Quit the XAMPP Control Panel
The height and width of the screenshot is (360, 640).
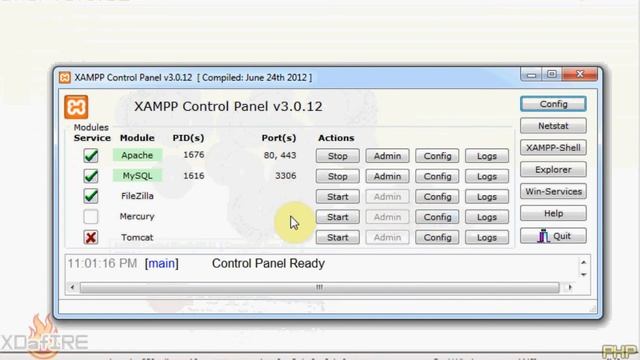click(553, 236)
